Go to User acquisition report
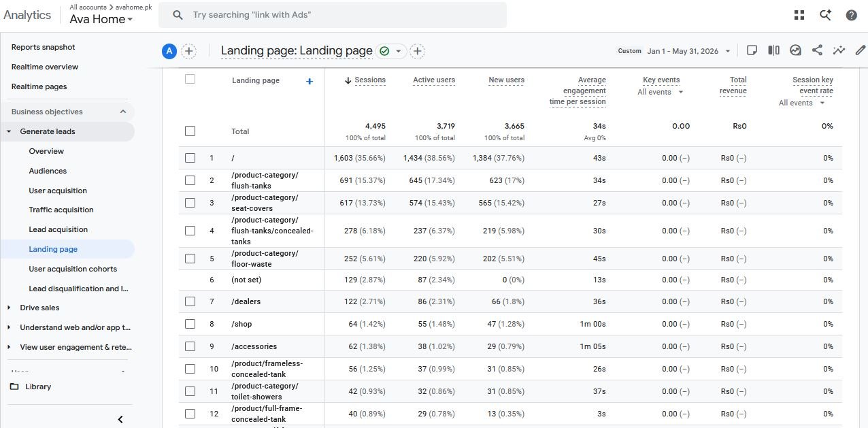Image resolution: width=868 pixels, height=428 pixels. pyautogui.click(x=58, y=191)
